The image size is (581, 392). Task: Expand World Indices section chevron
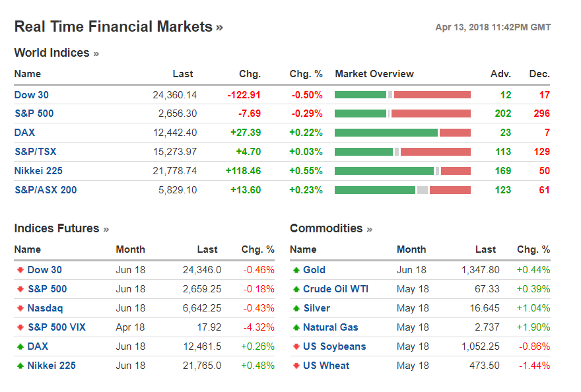[x=96, y=53]
